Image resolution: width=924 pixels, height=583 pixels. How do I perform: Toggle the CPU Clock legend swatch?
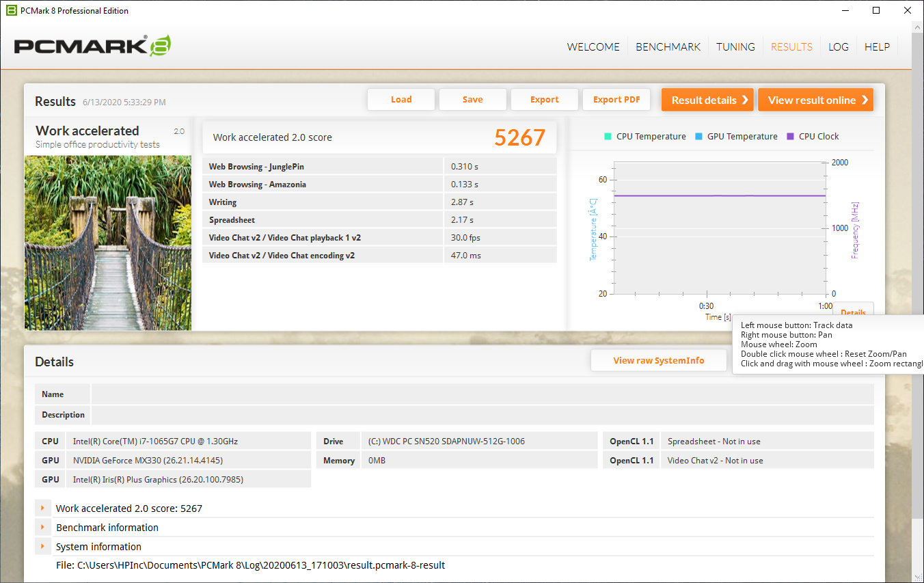(791, 136)
